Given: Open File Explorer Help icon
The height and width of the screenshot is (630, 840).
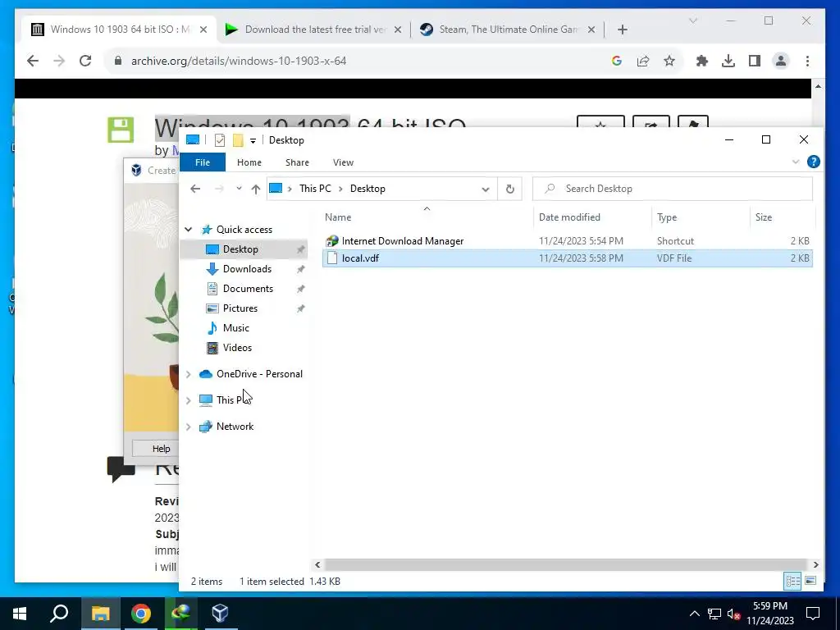Looking at the screenshot, I should (x=813, y=162).
